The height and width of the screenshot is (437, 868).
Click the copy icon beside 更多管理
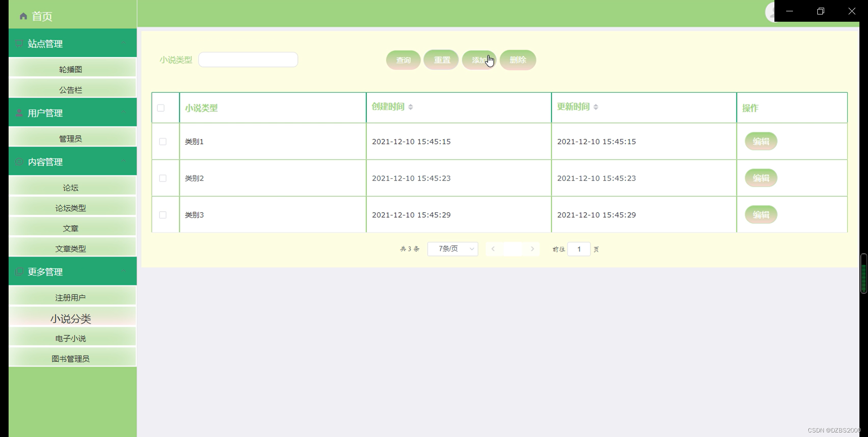point(19,271)
